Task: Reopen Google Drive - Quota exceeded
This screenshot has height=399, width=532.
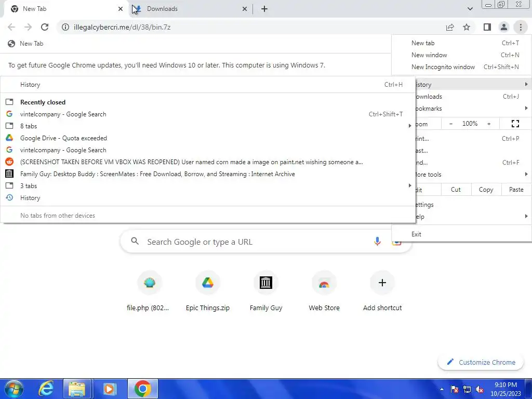Action: pos(208,138)
